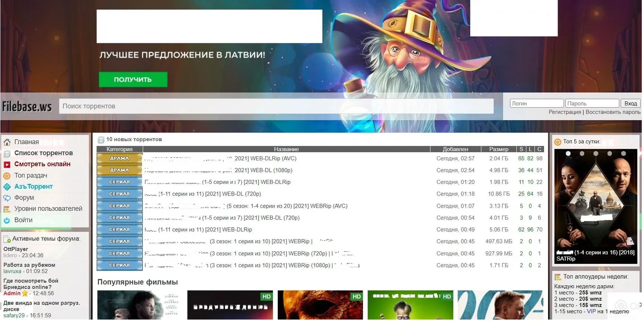The width and height of the screenshot is (644, 321).
Task: Click the Вход login button
Action: [631, 104]
